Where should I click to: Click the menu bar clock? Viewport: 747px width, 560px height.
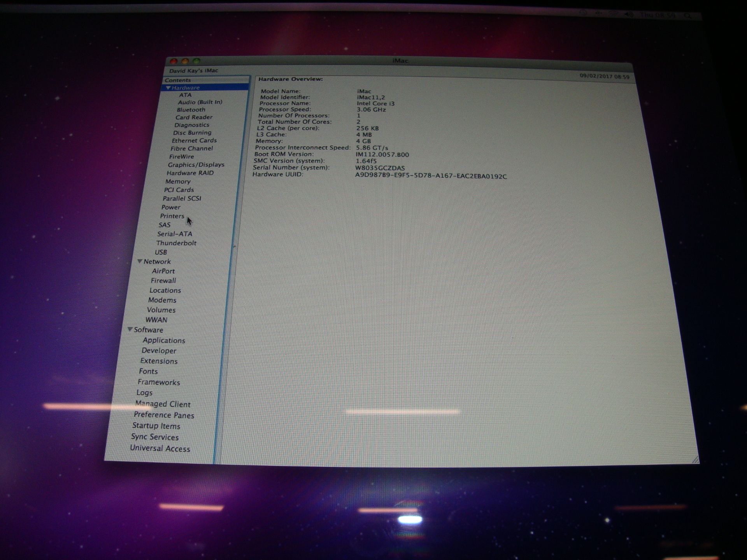coord(658,15)
